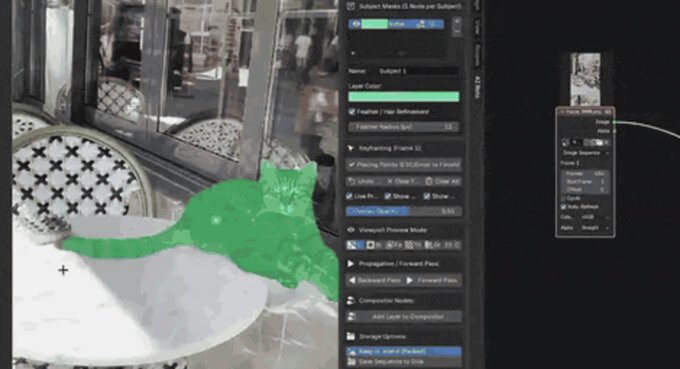The width and height of the screenshot is (680, 369).
Task: Click the green Layer Color swatch
Action: point(404,97)
